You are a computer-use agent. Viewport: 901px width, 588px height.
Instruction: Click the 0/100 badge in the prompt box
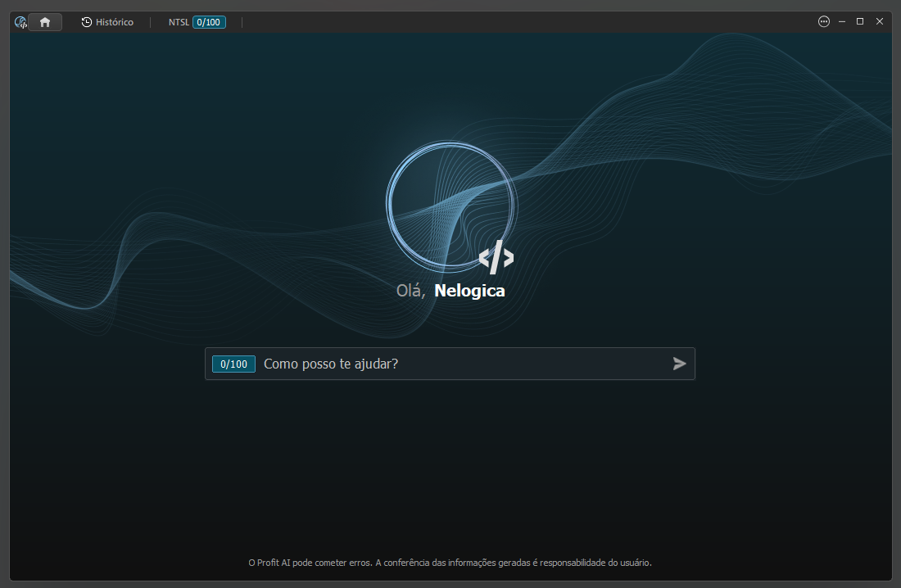[234, 364]
